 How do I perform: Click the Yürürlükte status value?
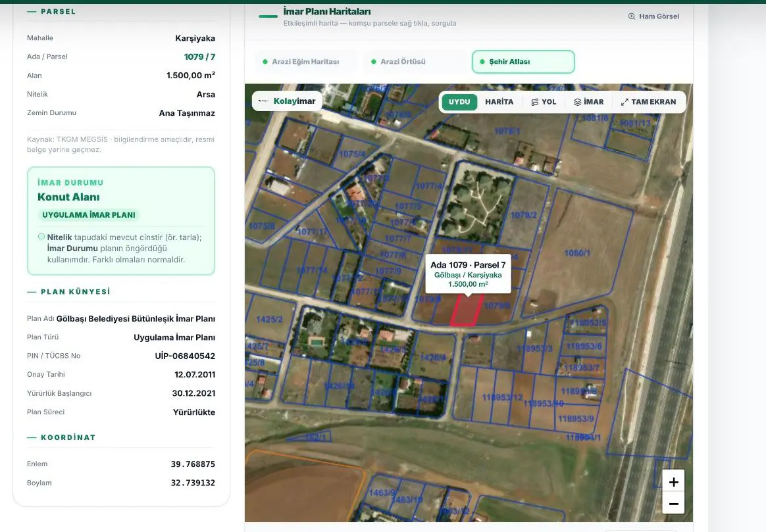pyautogui.click(x=194, y=412)
